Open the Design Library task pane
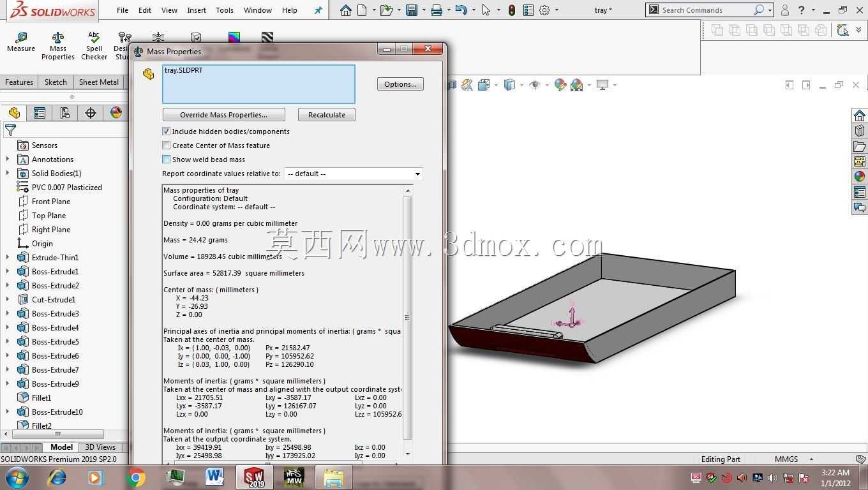Screen dimensions: 868x490 point(860,131)
